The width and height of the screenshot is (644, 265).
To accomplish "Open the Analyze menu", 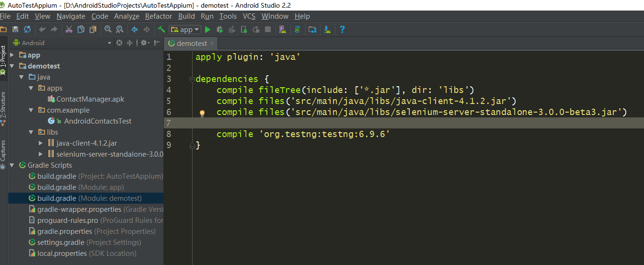I will click(126, 16).
